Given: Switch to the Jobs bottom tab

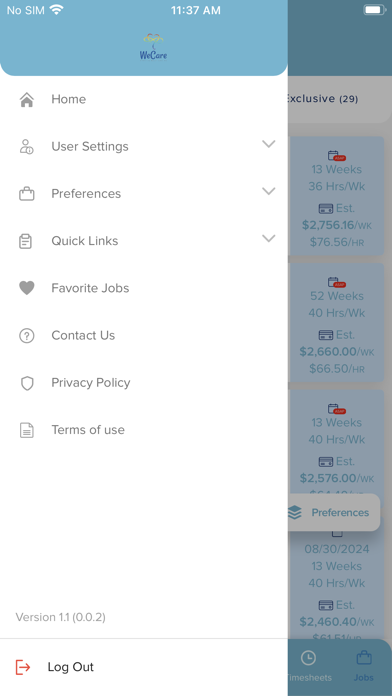Looking at the screenshot, I should 364,667.
